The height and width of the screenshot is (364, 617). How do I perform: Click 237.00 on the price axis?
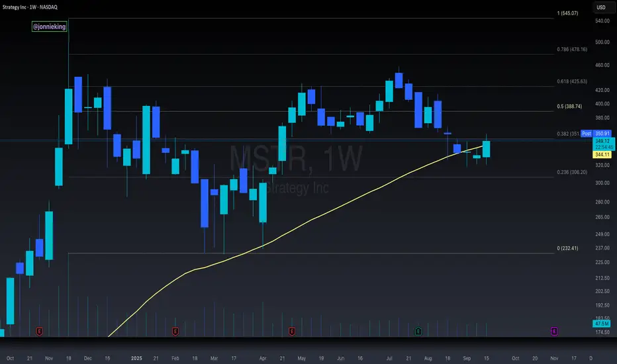pos(602,248)
